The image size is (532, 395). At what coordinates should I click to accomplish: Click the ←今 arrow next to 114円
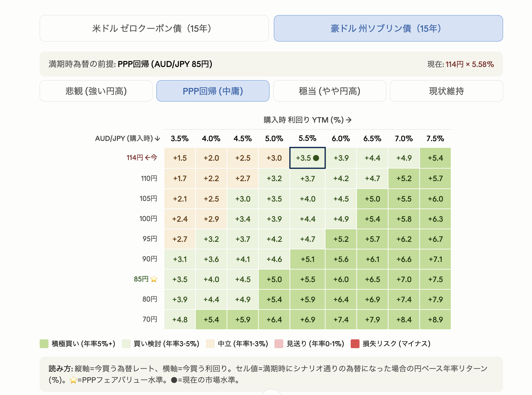click(x=151, y=158)
